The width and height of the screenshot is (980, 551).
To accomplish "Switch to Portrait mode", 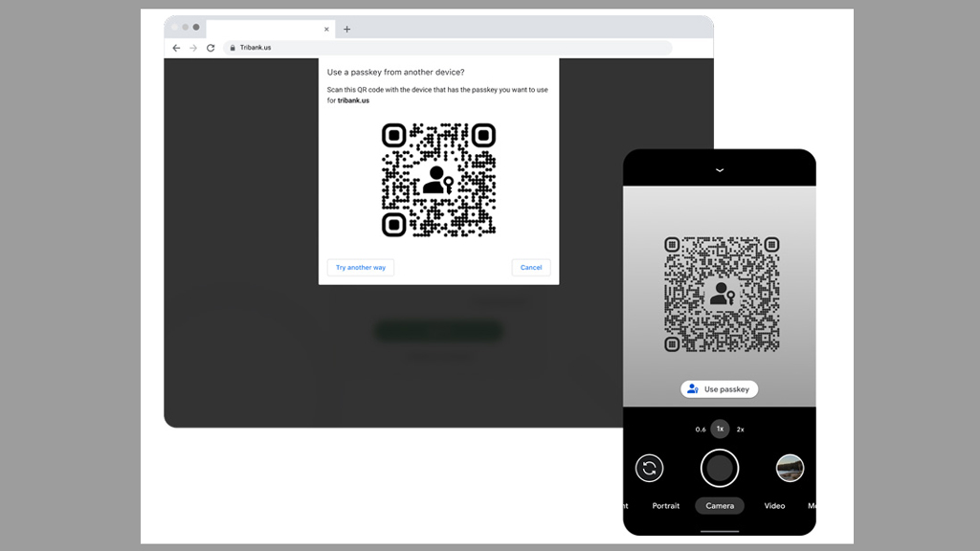I will click(x=666, y=506).
